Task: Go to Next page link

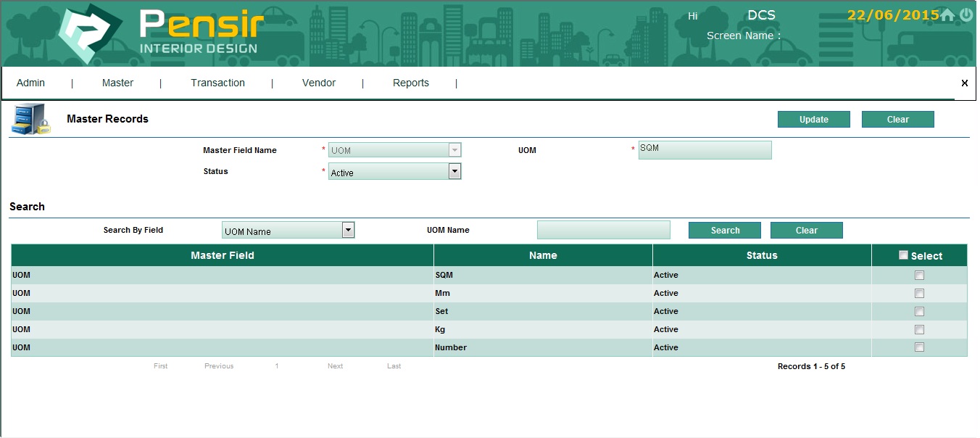Action: (335, 366)
